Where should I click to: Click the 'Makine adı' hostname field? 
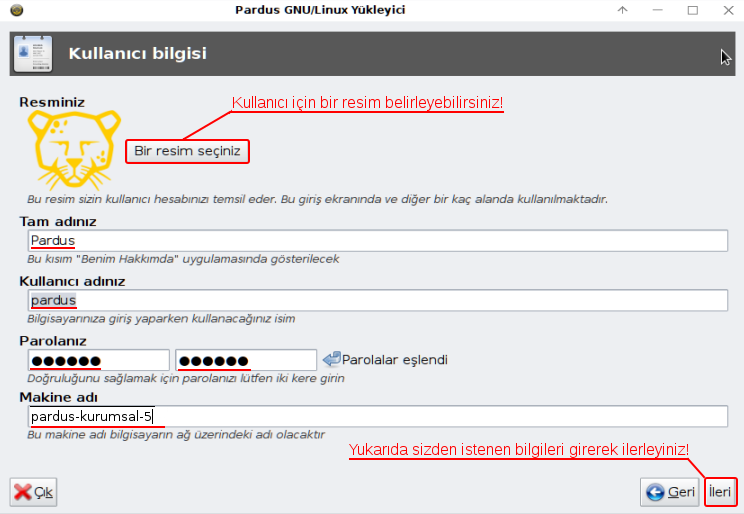click(377, 417)
